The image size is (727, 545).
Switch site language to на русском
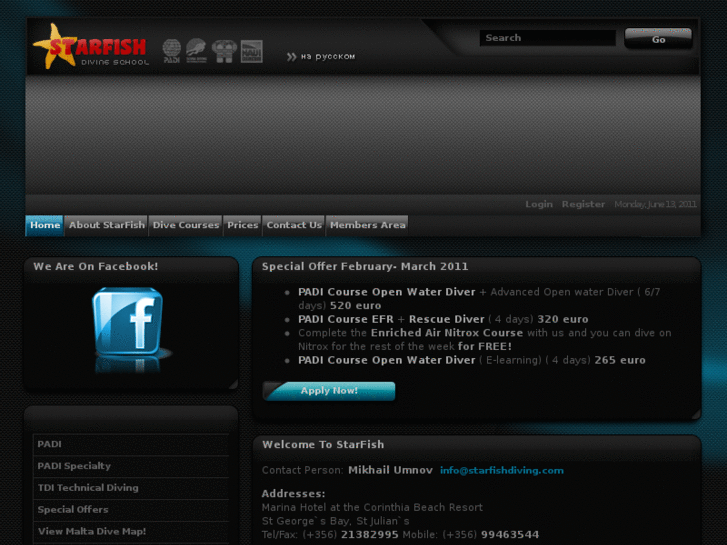point(328,57)
